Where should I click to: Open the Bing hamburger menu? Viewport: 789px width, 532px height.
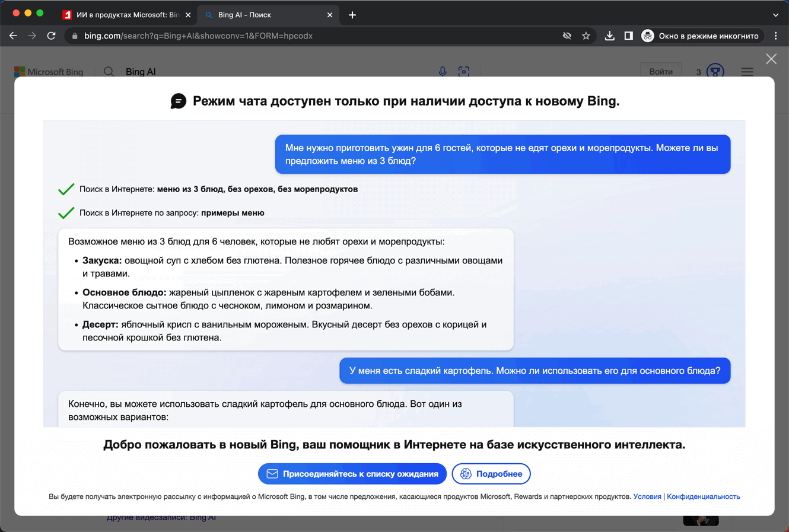(x=747, y=72)
